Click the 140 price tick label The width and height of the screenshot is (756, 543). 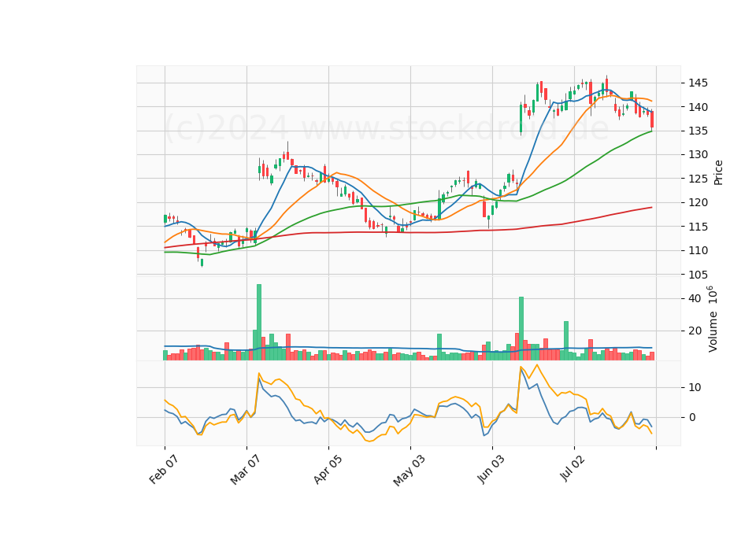(x=698, y=107)
